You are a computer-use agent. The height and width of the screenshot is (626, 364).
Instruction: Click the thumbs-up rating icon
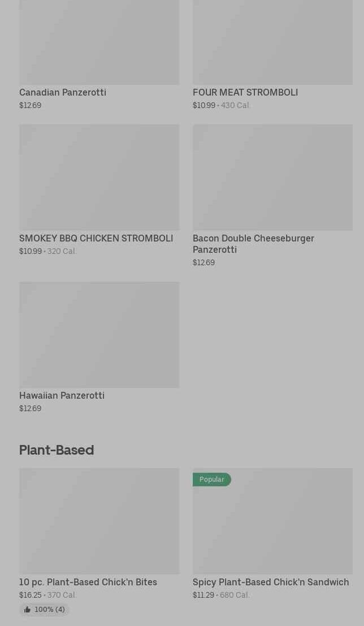pos(27,610)
